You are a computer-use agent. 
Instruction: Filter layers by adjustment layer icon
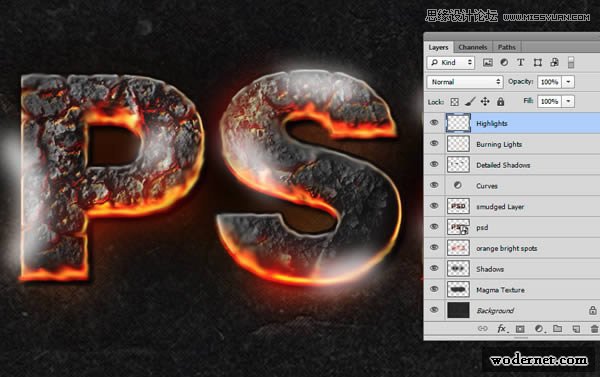point(504,62)
